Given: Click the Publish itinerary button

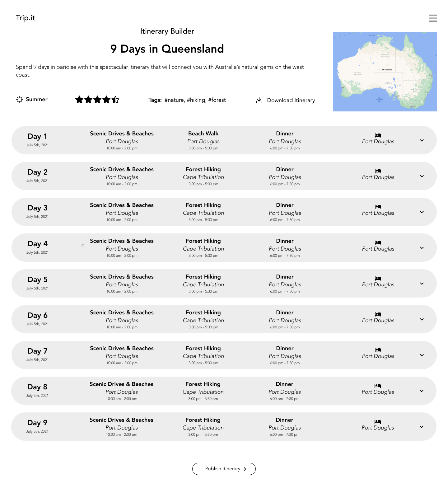Looking at the screenshot, I should [224, 469].
